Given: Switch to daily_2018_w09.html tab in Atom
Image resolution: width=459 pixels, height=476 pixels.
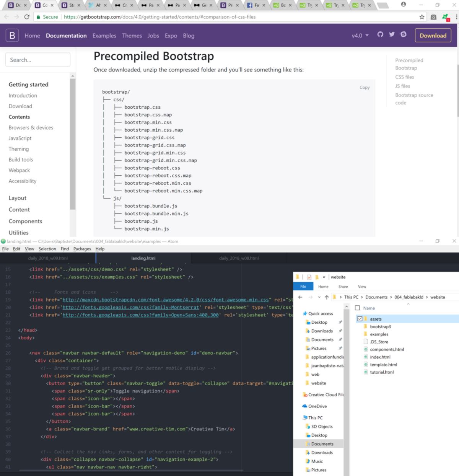Looking at the screenshot, I should (x=48, y=258).
